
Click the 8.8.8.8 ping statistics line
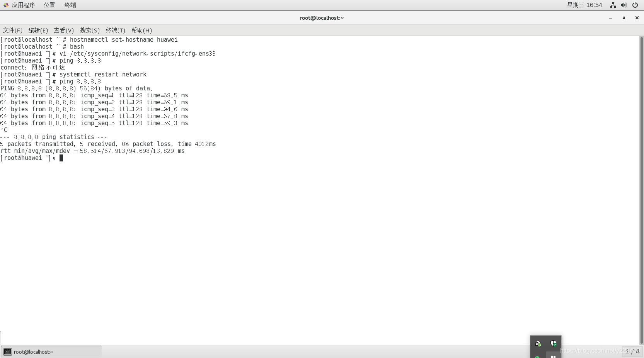pos(54,137)
